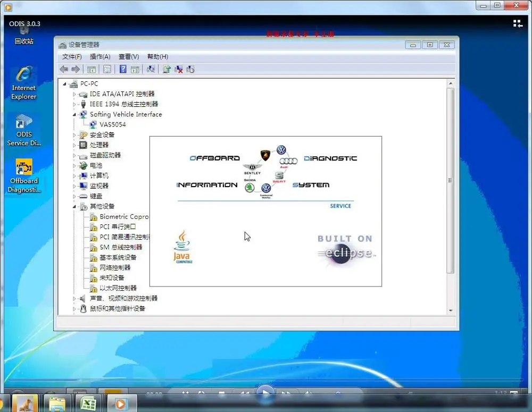Image resolution: width=532 pixels, height=412 pixels.
Task: Open the 查看(V) menu
Action: pos(129,57)
